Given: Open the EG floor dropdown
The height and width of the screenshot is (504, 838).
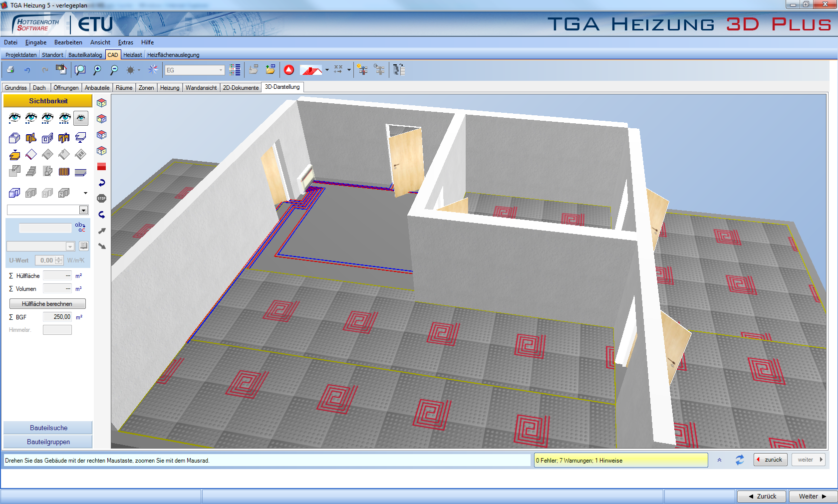Looking at the screenshot, I should [x=221, y=70].
